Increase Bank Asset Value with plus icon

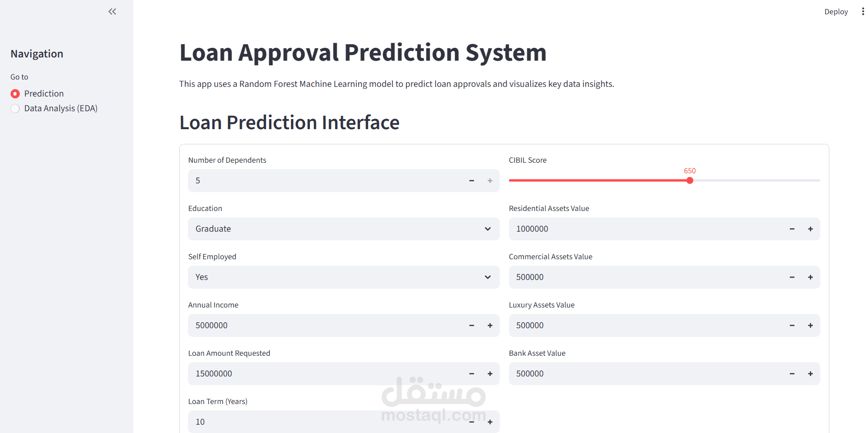click(811, 374)
